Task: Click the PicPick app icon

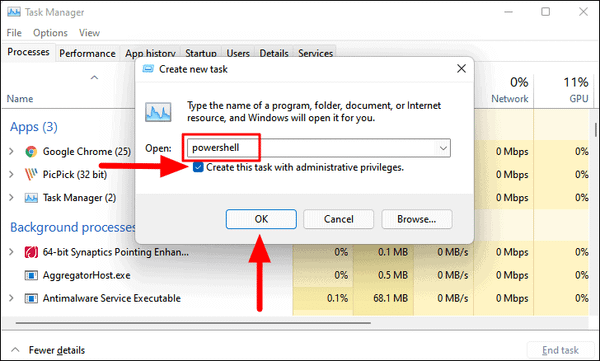Action: pyautogui.click(x=31, y=175)
